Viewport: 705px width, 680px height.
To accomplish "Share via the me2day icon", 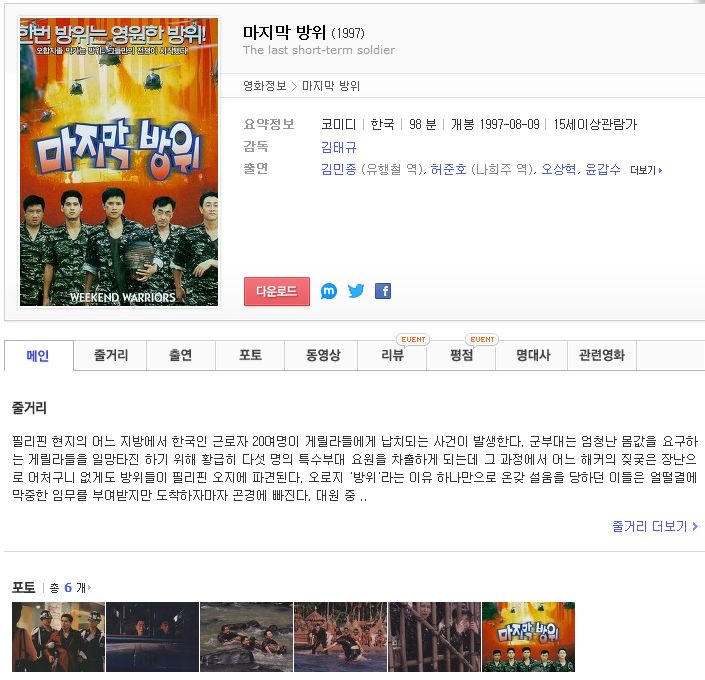I will point(329,291).
